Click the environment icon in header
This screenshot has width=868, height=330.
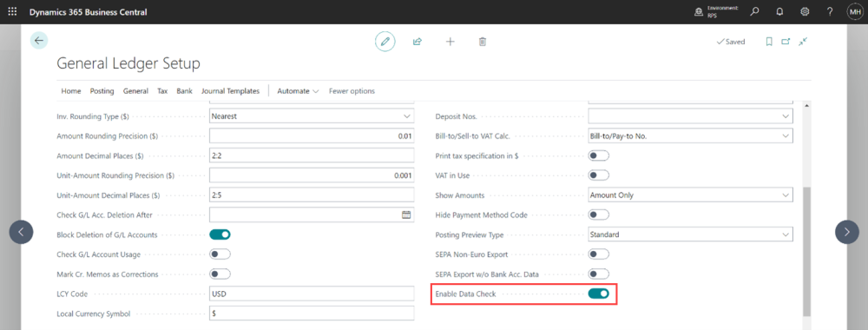(x=699, y=11)
